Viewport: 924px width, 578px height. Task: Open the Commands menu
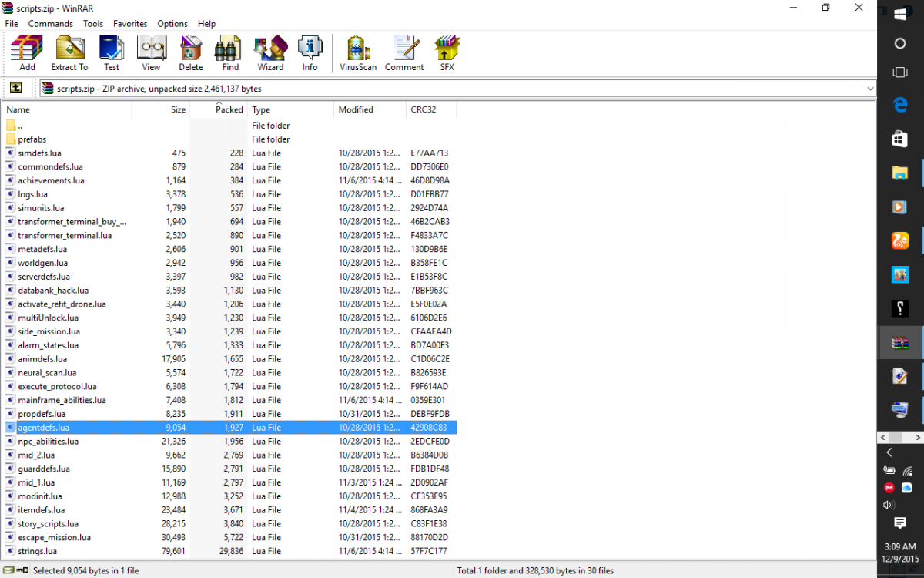coord(50,24)
